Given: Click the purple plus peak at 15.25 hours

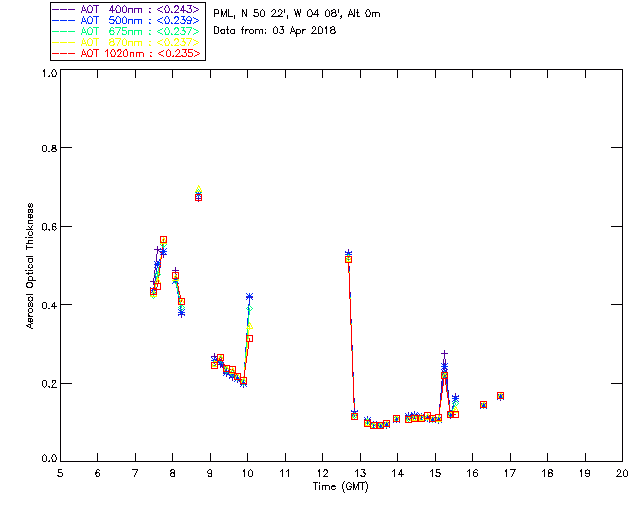Looking at the screenshot, I should click(x=444, y=354).
